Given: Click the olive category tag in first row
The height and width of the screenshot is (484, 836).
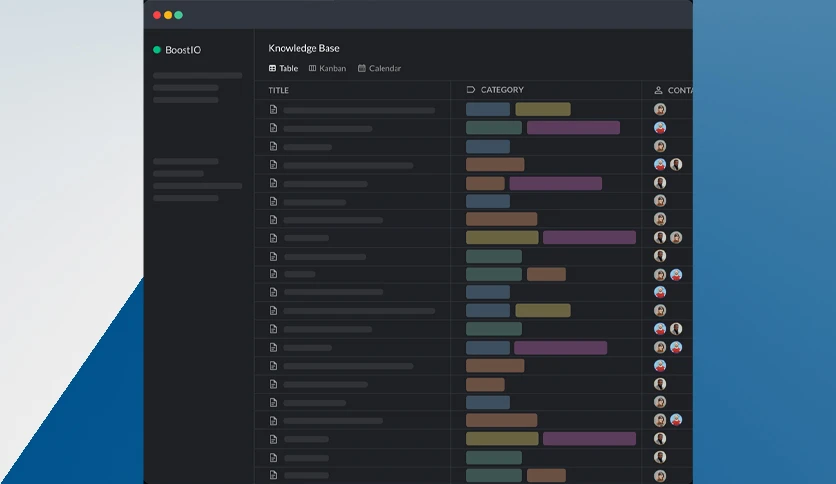Looking at the screenshot, I should coord(543,109).
